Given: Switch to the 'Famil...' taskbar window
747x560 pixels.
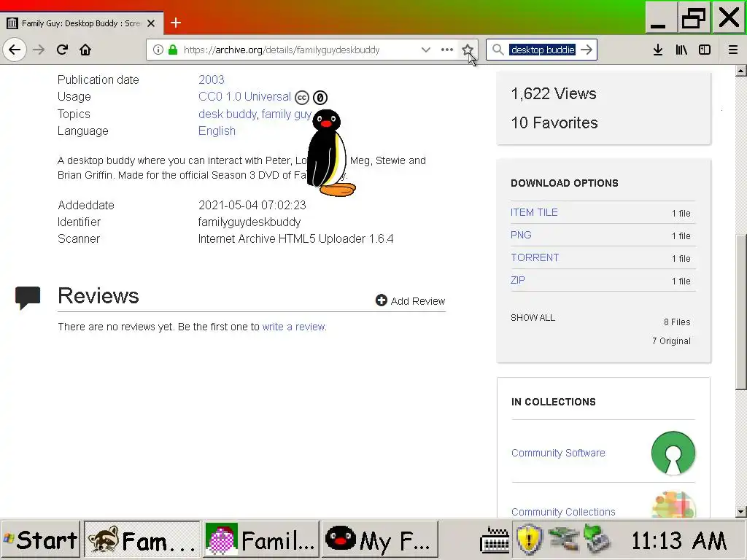Looking at the screenshot, I should click(x=261, y=540).
